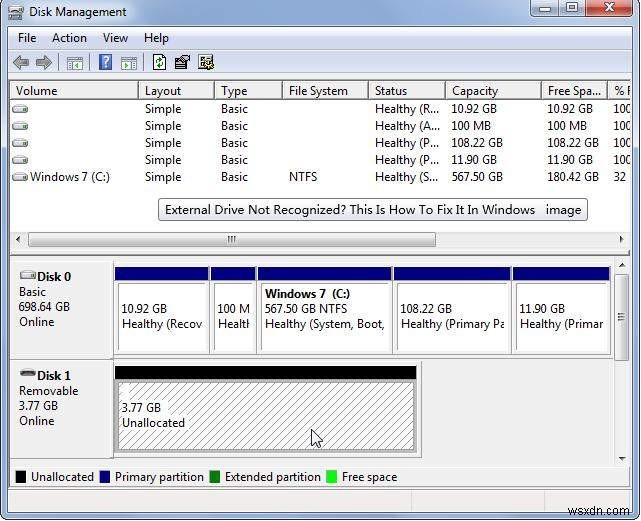Open the Help menu

pyautogui.click(x=156, y=38)
